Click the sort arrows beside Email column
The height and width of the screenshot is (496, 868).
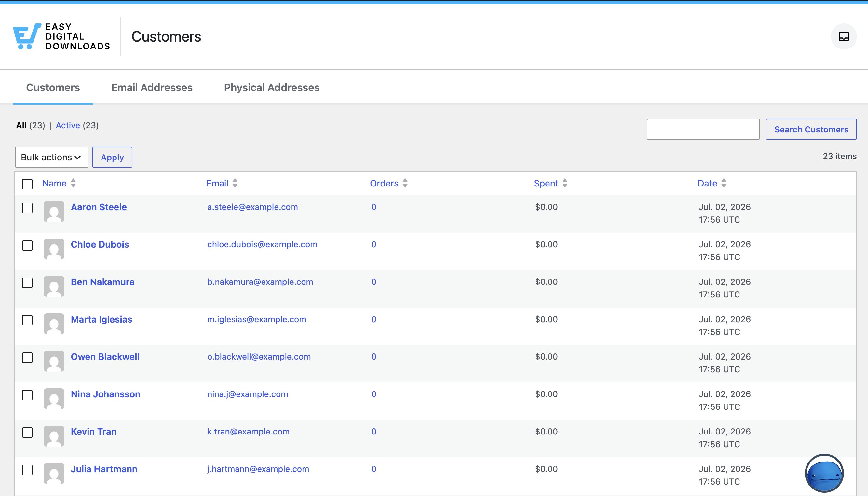[x=235, y=183]
